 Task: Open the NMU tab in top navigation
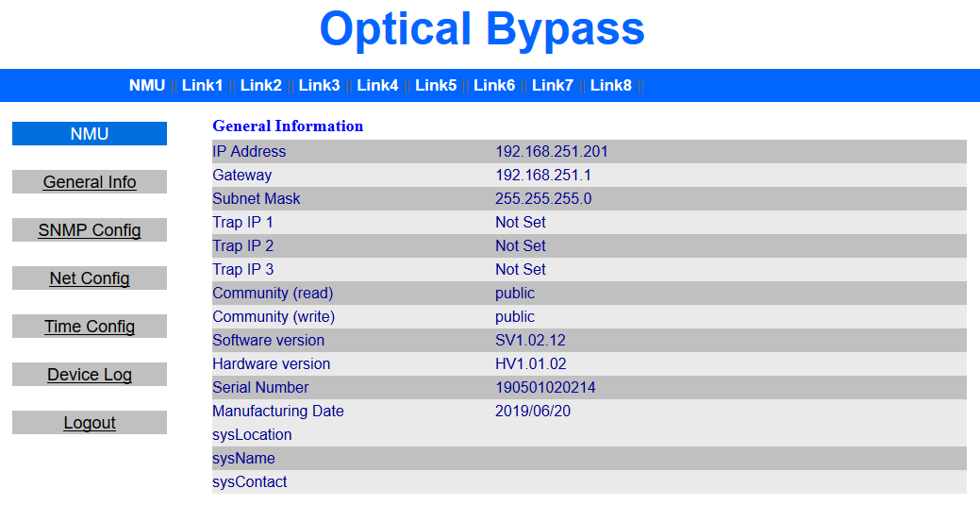click(x=147, y=85)
